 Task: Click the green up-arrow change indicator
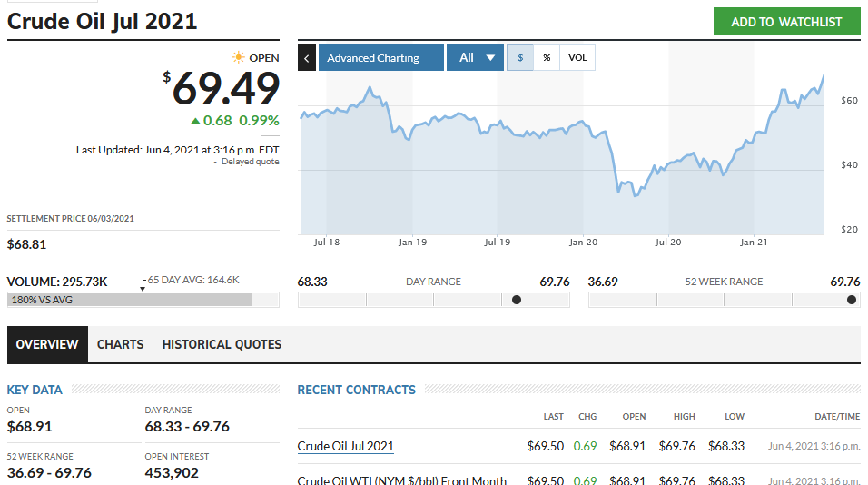[195, 121]
